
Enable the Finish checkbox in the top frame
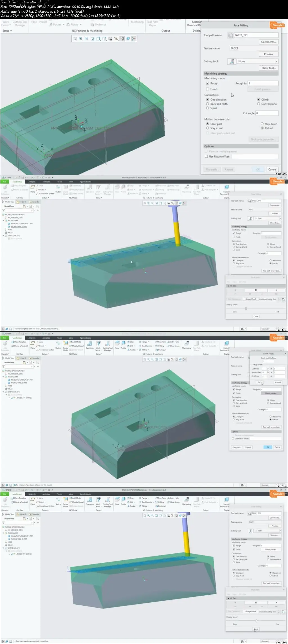(x=208, y=89)
